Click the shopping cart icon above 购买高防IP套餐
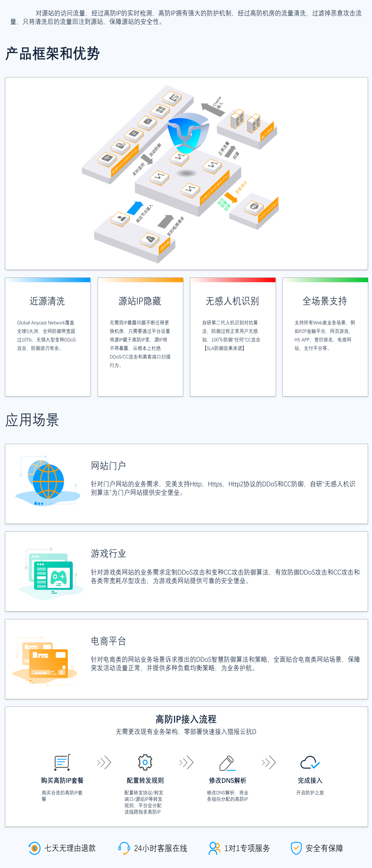 click(x=62, y=762)
